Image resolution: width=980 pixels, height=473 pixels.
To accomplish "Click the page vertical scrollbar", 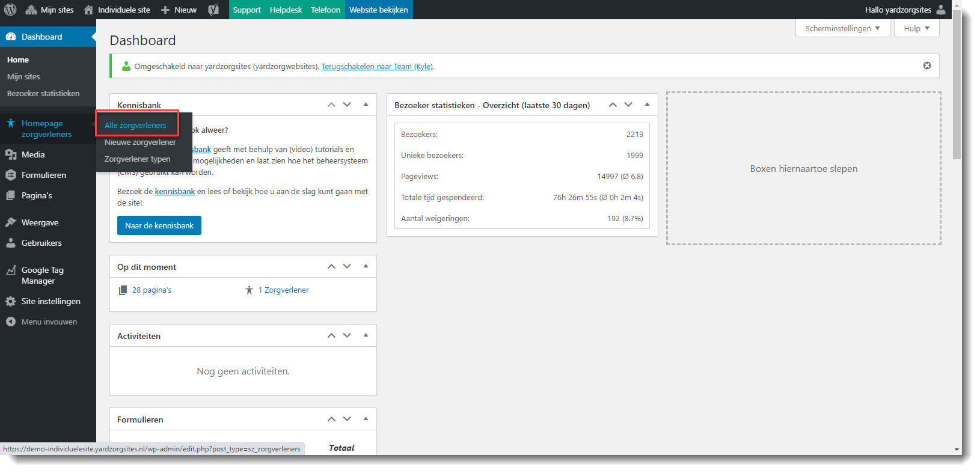I will pyautogui.click(x=957, y=84).
